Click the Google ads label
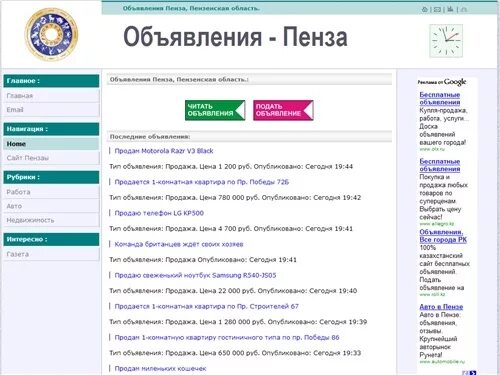 coord(442,82)
